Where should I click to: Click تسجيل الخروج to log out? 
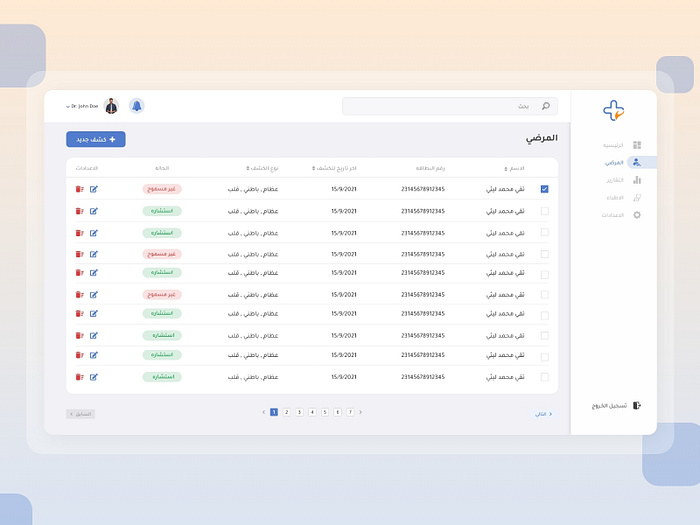point(616,405)
